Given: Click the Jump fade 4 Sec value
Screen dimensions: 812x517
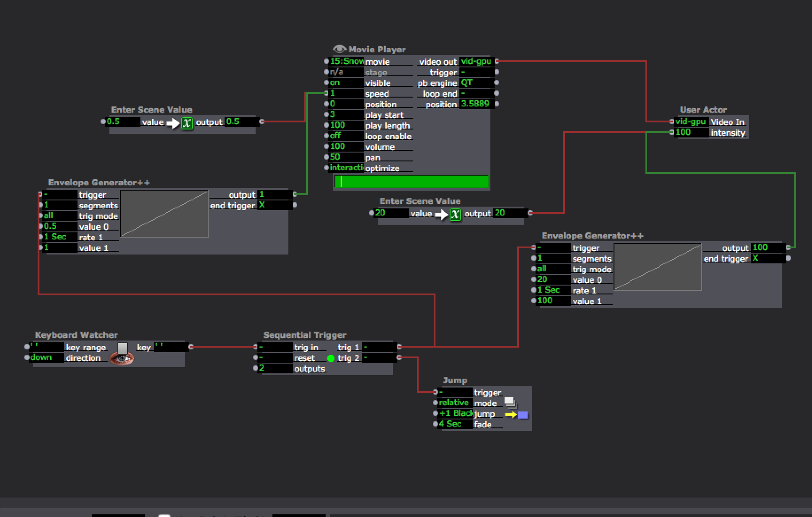Looking at the screenshot, I should coord(455,424).
